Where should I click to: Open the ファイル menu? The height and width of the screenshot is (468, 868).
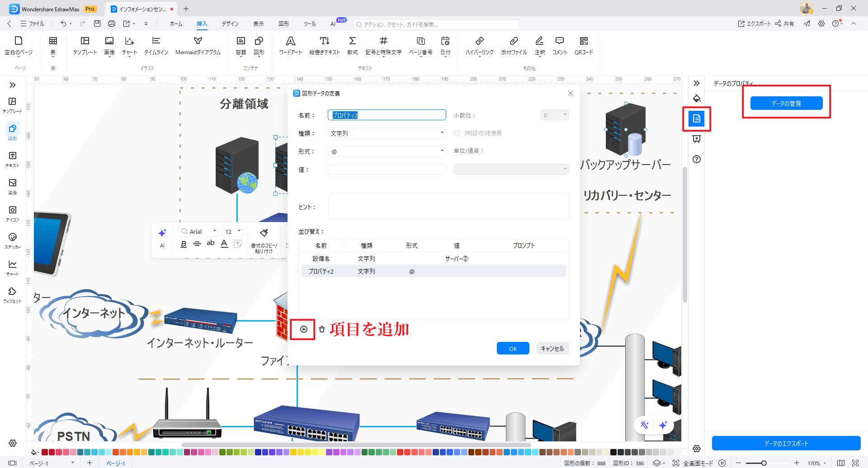pyautogui.click(x=33, y=24)
